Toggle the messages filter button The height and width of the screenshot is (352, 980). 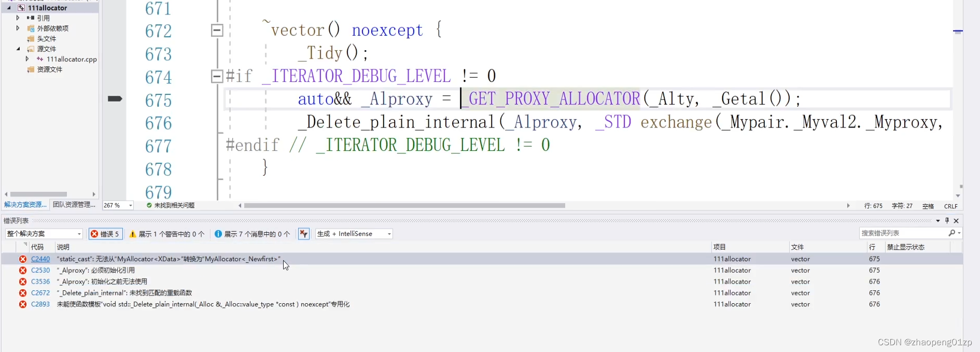[252, 234]
